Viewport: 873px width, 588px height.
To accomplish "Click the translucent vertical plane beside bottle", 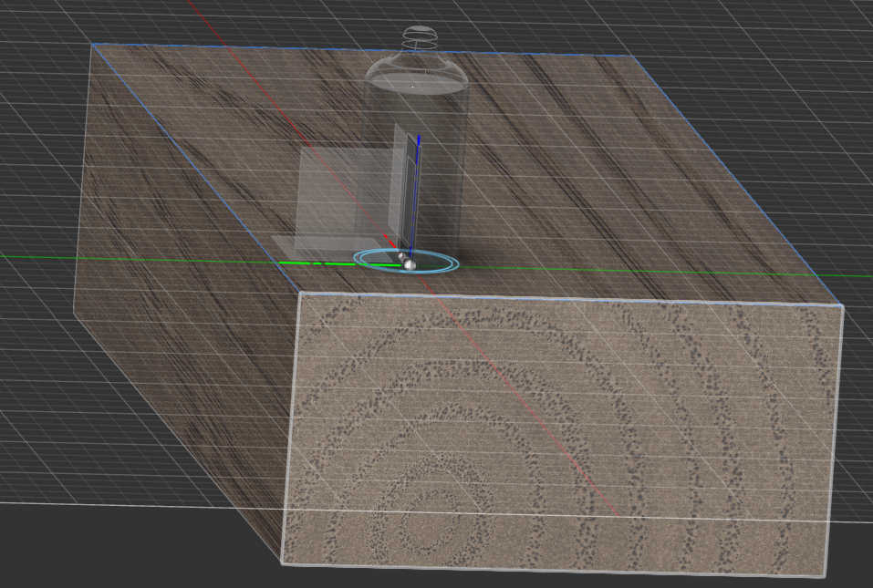I will [x=342, y=191].
